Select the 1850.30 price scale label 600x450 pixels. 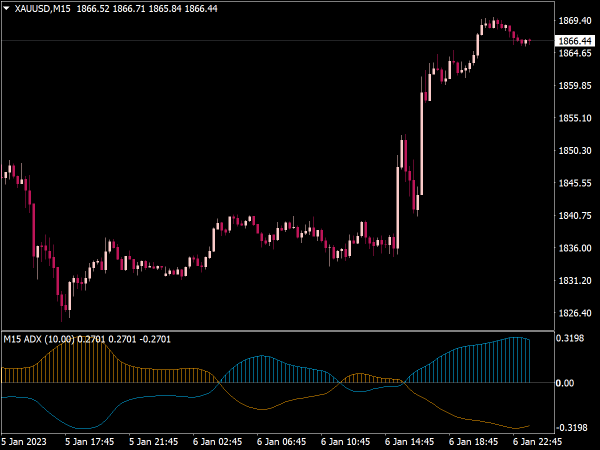(575, 150)
